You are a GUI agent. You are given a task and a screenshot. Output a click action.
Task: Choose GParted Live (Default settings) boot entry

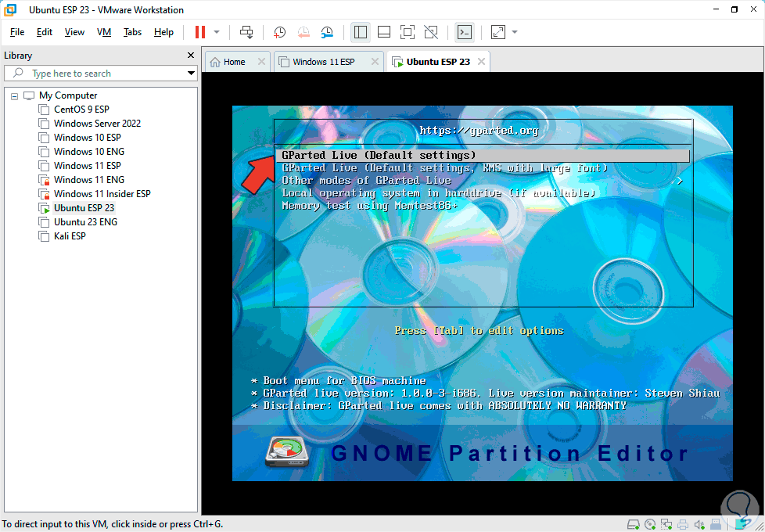pos(482,155)
